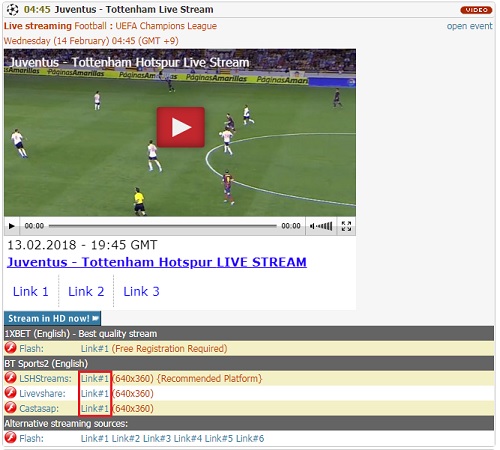
Task: Click the 'BT Sports2 (English)' header
Action: pyautogui.click(x=249, y=363)
